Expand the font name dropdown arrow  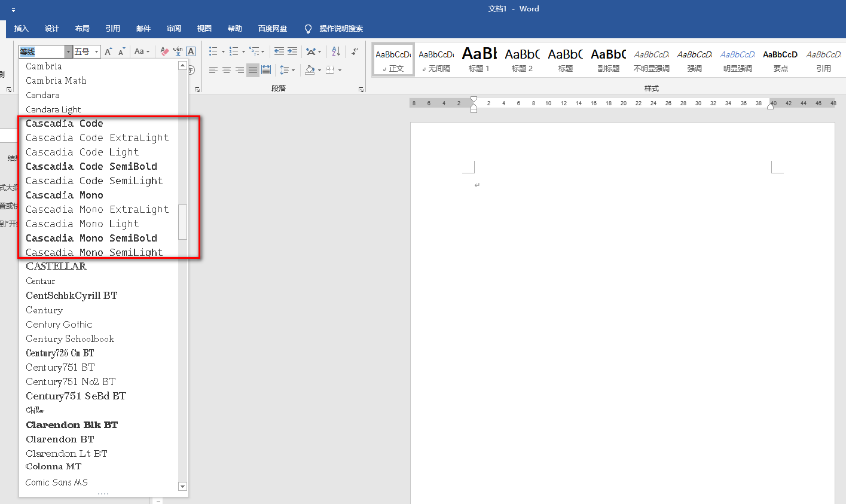point(68,51)
